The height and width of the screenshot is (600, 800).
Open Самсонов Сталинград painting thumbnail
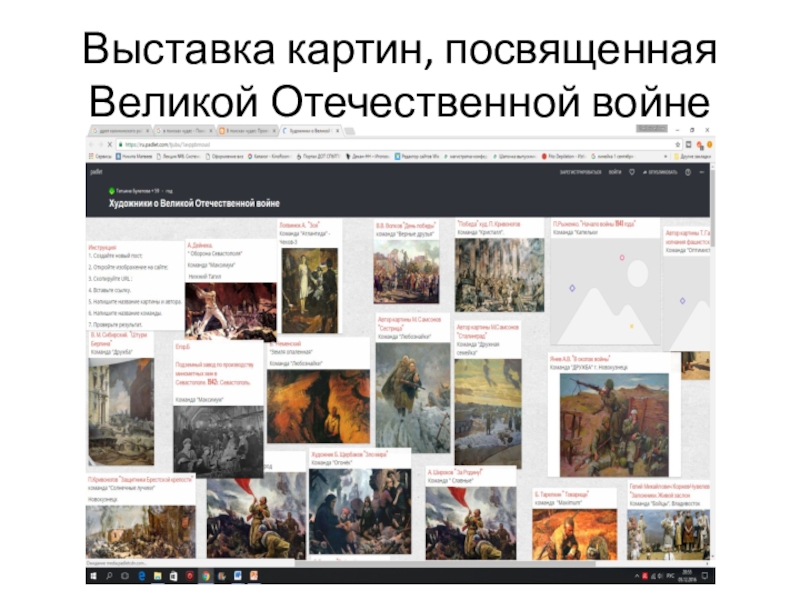488,413
